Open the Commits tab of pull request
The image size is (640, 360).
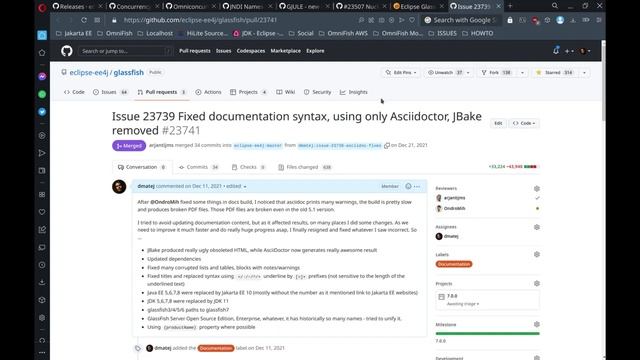pos(199,167)
